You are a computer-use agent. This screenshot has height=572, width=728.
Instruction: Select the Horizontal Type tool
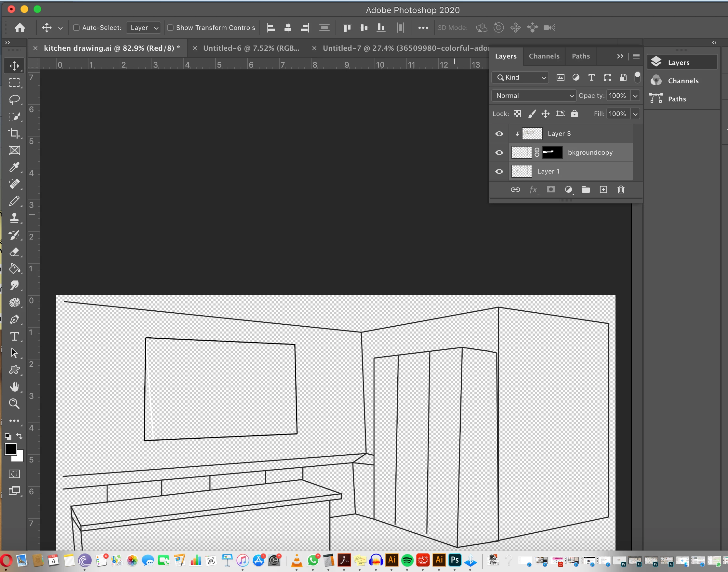(14, 336)
